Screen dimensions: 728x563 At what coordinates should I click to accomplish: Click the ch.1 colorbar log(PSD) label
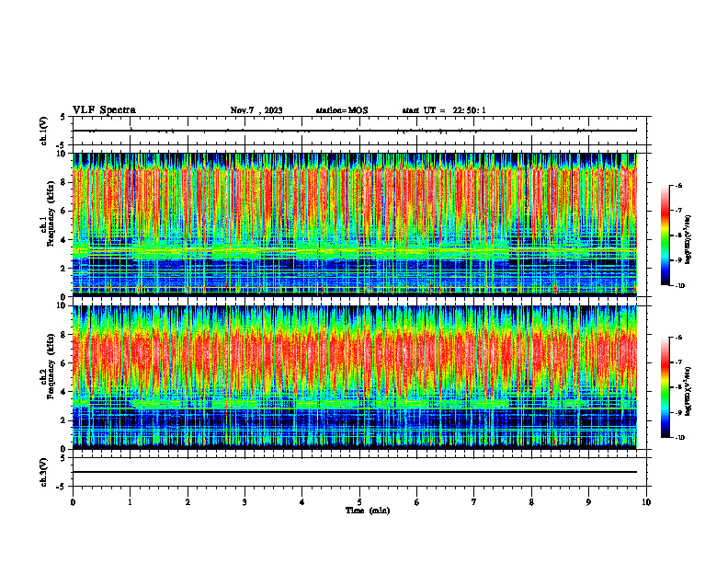tap(688, 239)
